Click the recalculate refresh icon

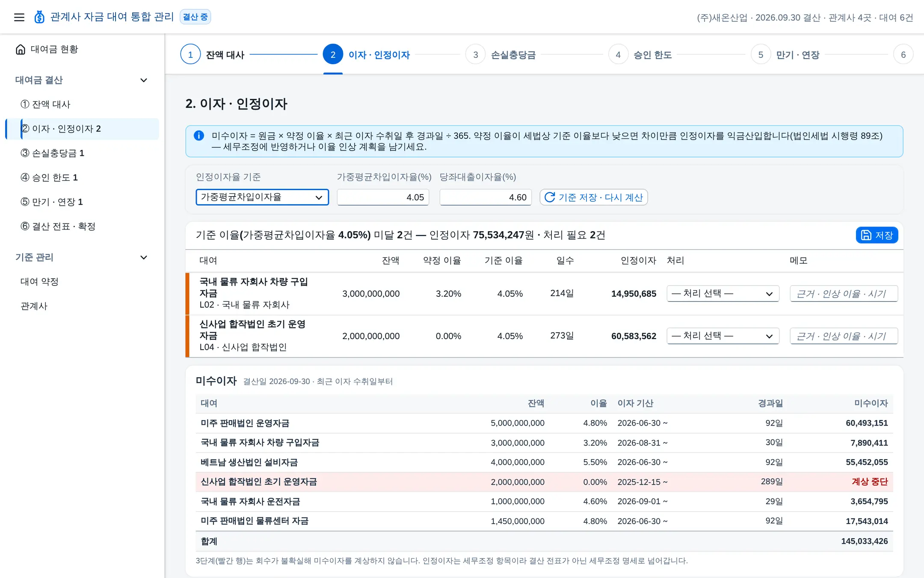click(x=550, y=197)
